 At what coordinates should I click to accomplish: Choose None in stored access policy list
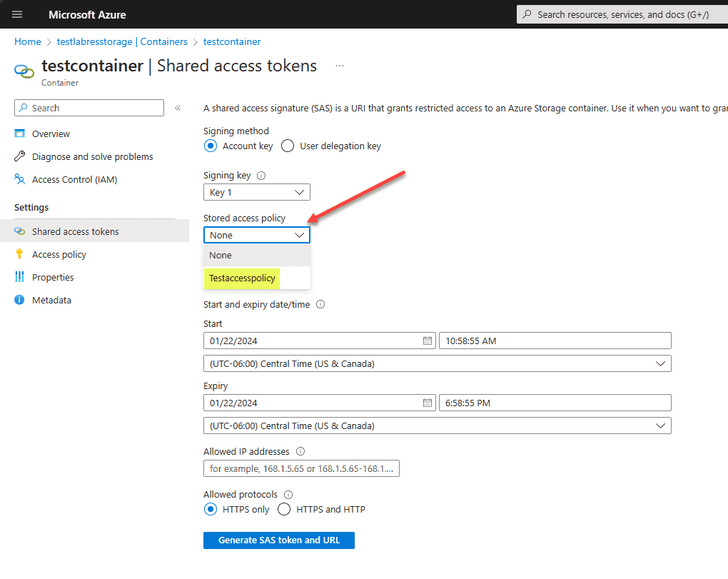(257, 256)
